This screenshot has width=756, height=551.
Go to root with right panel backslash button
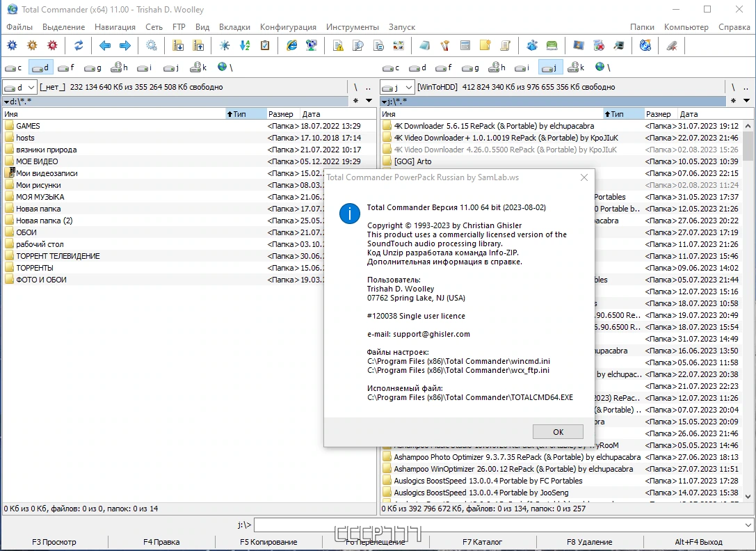(733, 88)
